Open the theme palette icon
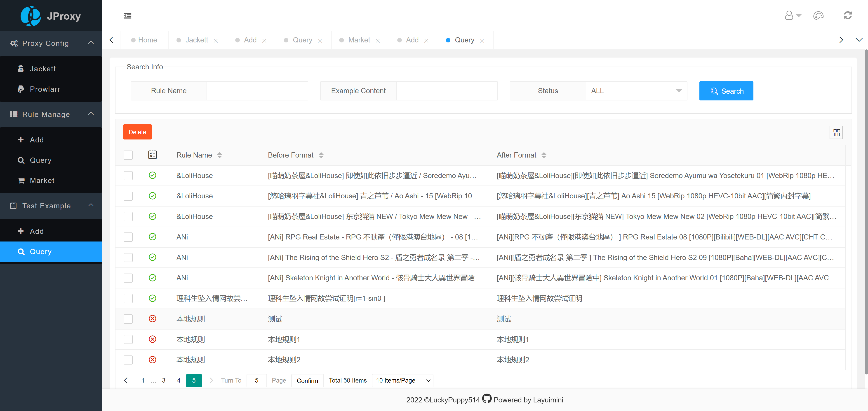Image resolution: width=868 pixels, height=411 pixels. 819,16
